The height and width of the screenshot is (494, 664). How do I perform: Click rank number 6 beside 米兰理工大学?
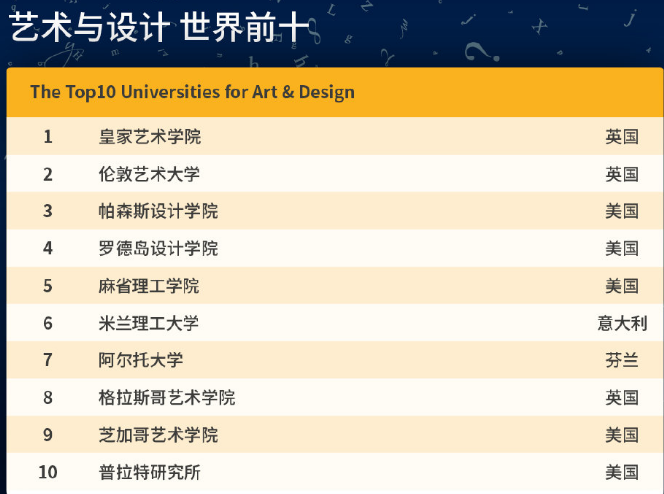coord(48,323)
